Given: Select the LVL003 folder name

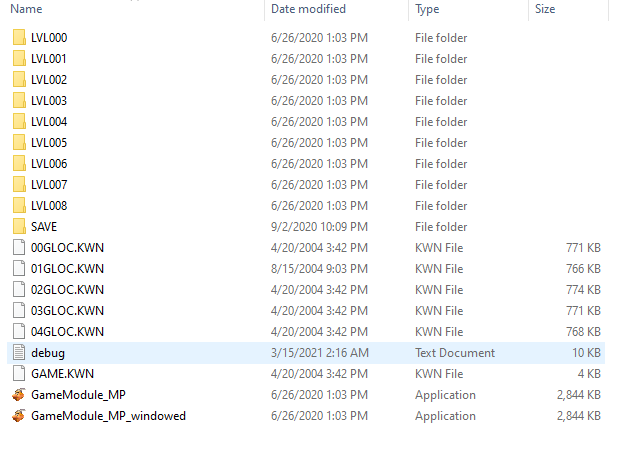Looking at the screenshot, I should (x=49, y=101).
